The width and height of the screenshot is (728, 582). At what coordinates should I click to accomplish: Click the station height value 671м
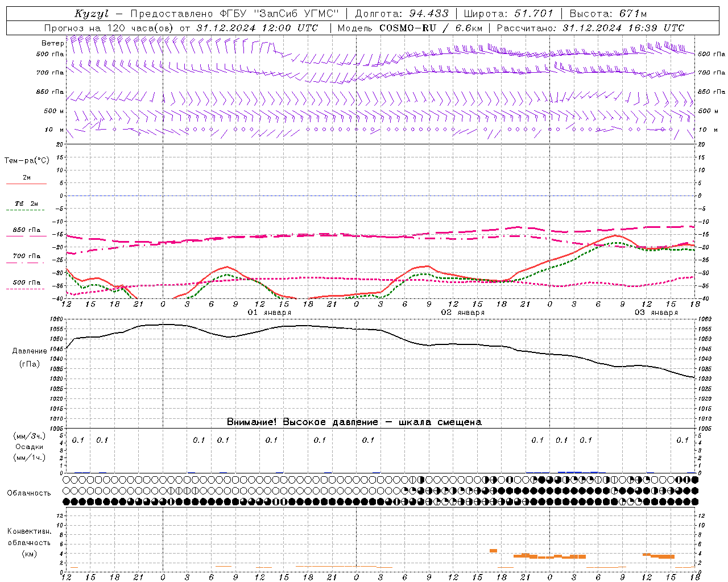[633, 14]
